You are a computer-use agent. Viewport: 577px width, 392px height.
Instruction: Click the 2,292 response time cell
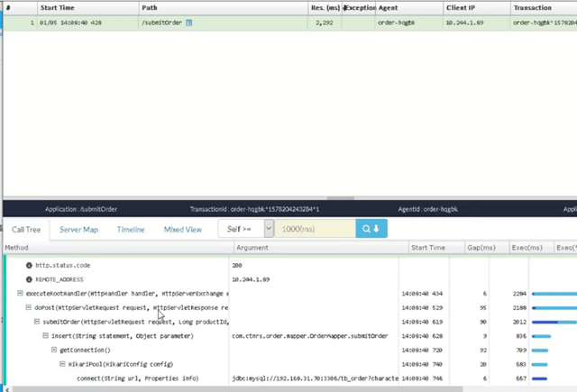(325, 23)
